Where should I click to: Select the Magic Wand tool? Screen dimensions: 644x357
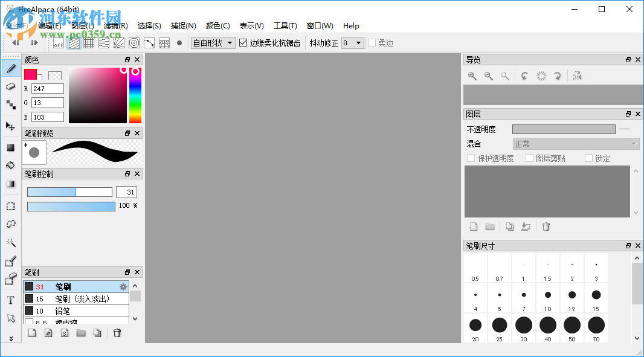10,242
